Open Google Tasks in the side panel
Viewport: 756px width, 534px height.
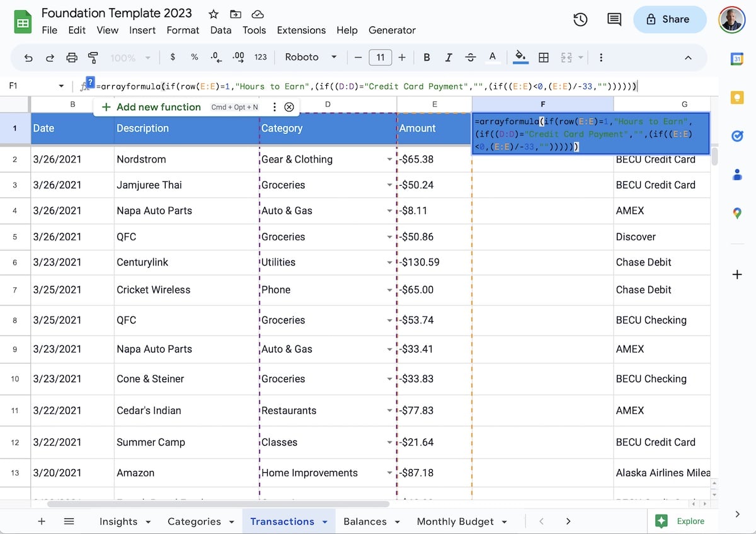(737, 136)
